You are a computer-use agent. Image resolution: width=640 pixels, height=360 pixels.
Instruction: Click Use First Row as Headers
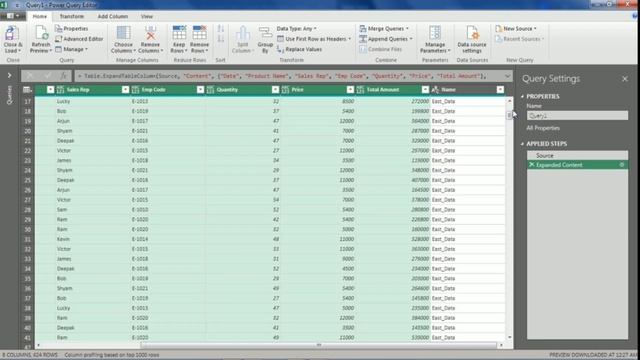click(314, 39)
